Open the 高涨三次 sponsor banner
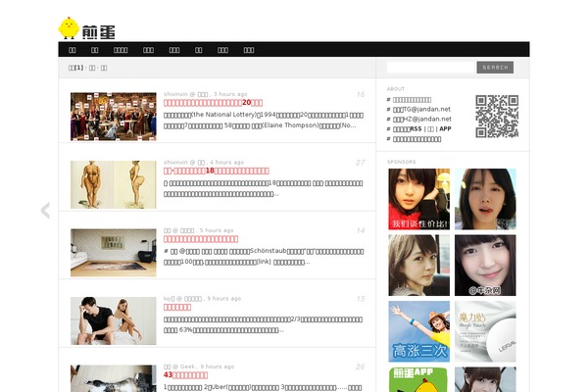Viewport: 588px width, 392px height. [x=418, y=331]
